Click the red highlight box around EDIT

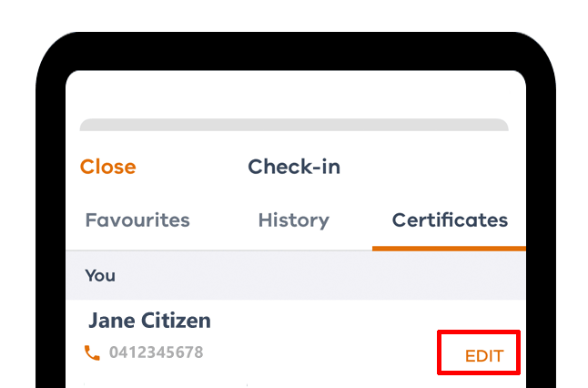(x=479, y=352)
